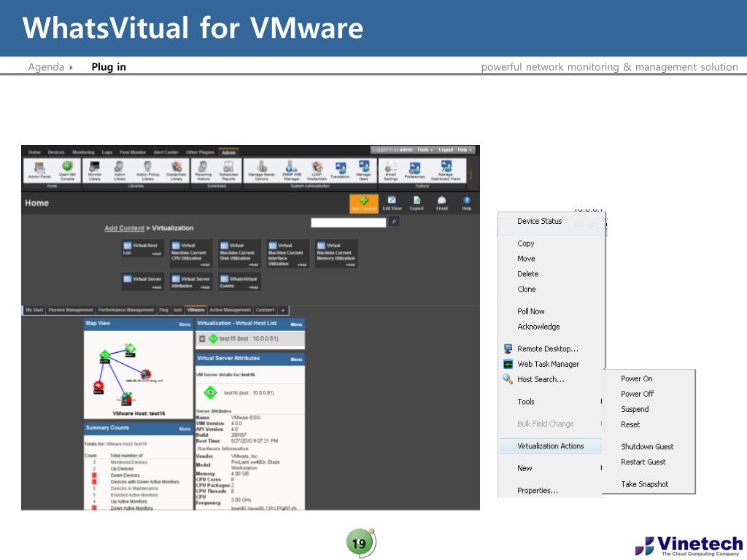This screenshot has width=747, height=560.
Task: Select the Alert Center menu tab
Action: click(166, 152)
